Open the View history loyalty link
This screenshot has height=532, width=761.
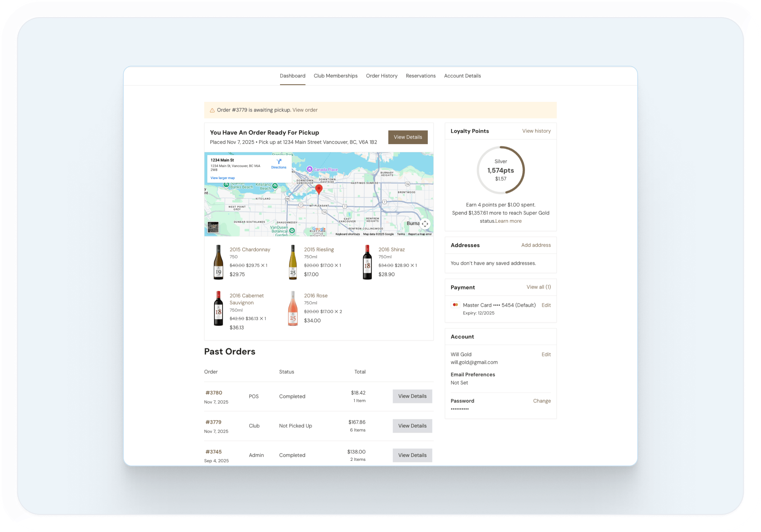536,131
